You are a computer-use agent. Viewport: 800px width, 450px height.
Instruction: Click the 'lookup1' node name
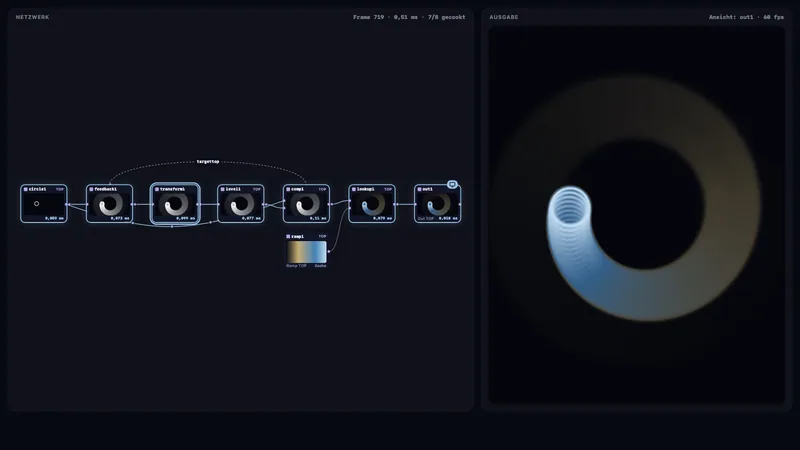(x=366, y=189)
